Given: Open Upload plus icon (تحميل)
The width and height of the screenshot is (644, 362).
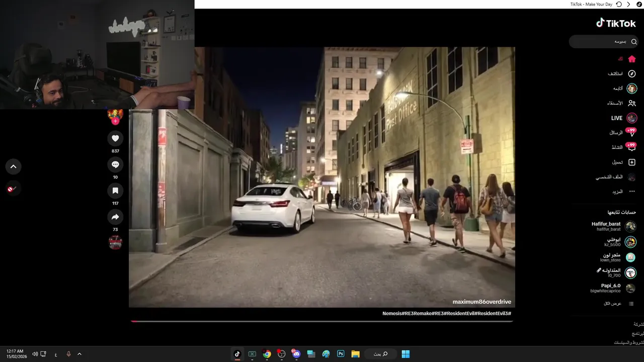Looking at the screenshot, I should coord(632,162).
